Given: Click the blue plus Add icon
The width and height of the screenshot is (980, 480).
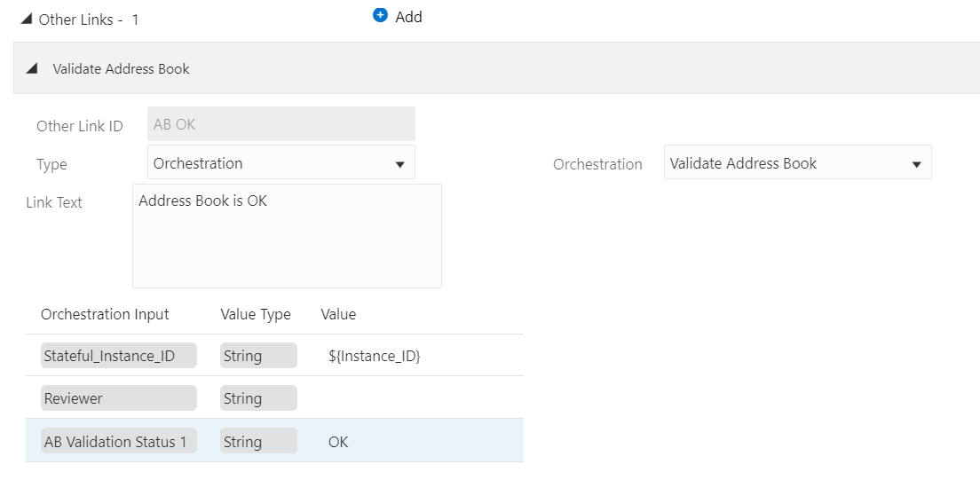Looking at the screenshot, I should 381,15.
